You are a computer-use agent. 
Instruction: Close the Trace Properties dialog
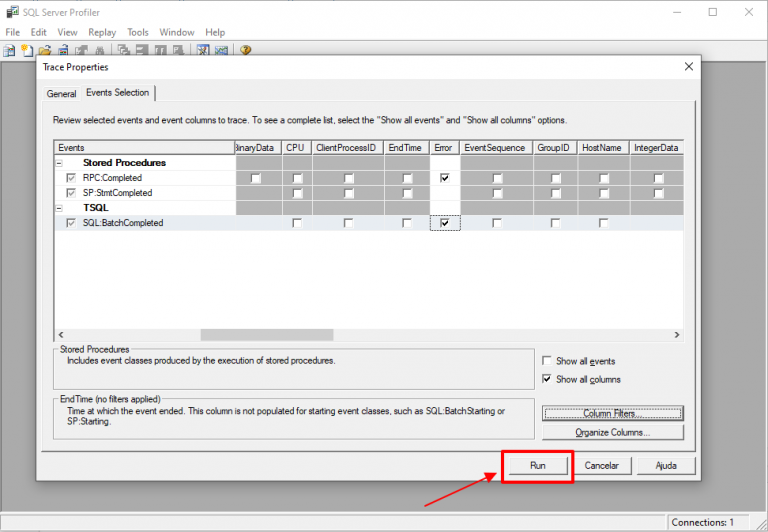689,67
